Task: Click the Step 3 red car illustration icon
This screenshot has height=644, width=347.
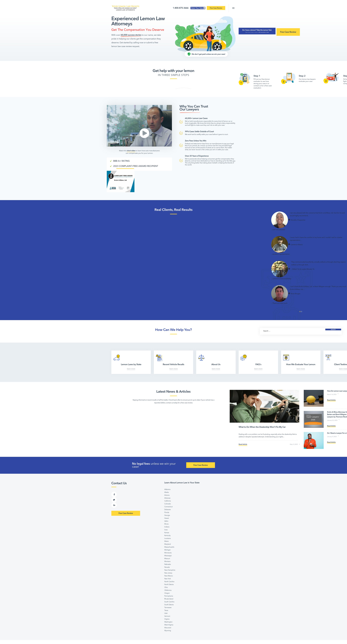Action: tap(331, 78)
